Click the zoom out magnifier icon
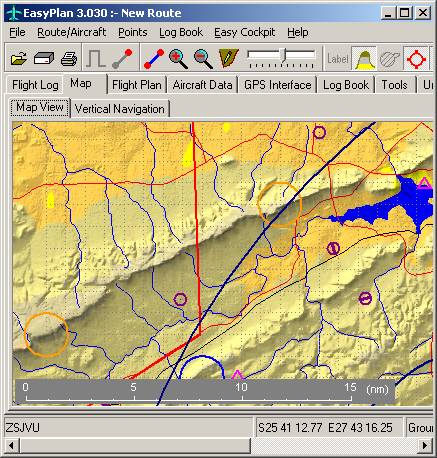 coord(203,59)
